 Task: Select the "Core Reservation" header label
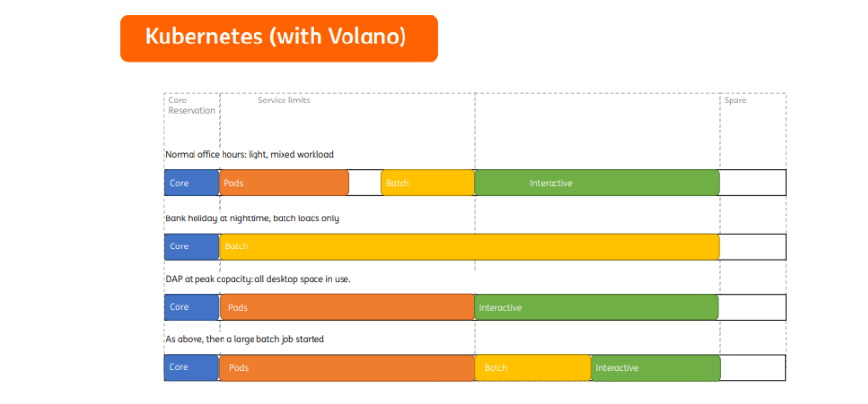point(191,105)
